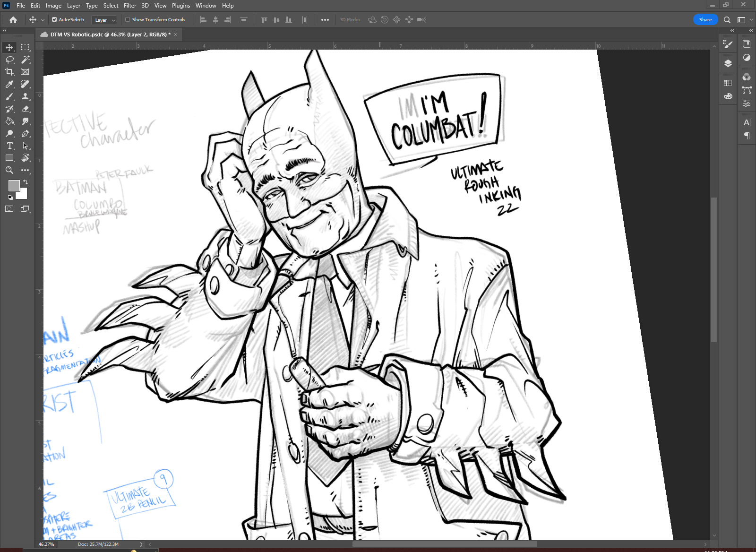Open the Character panel icon
Viewport: 756px width, 552px height.
pos(747,123)
